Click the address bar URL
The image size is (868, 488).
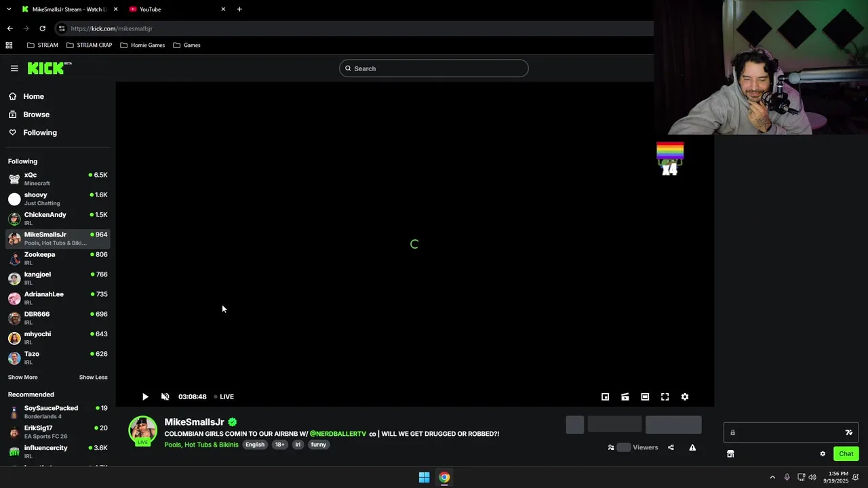click(x=112, y=28)
